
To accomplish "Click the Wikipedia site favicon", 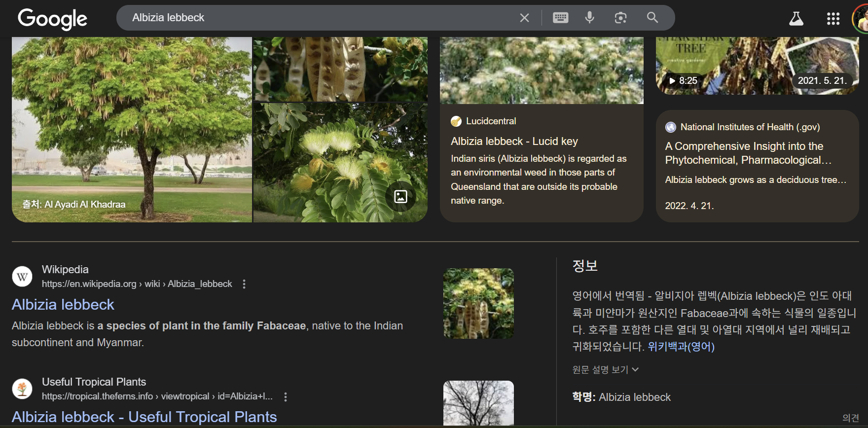I will click(22, 277).
